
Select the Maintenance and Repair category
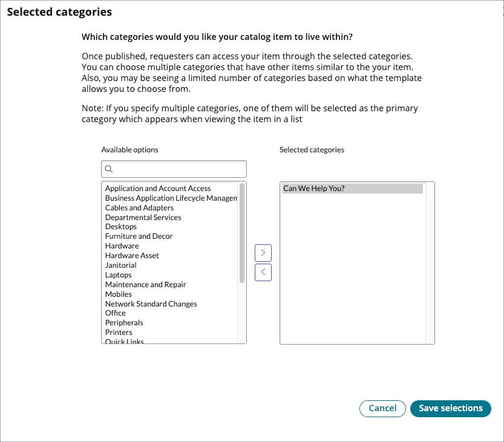point(145,284)
